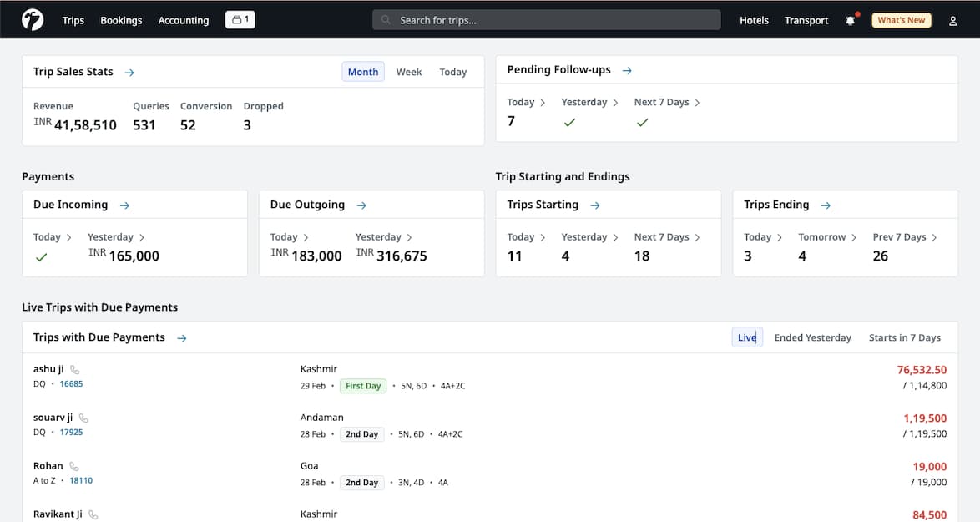Click the green checkmark under Due Incoming Today

tap(42, 258)
